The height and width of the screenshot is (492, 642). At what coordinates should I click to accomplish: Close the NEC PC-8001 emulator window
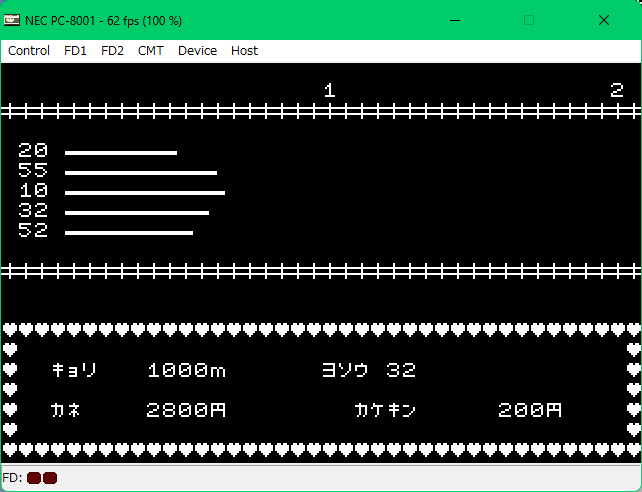604,20
